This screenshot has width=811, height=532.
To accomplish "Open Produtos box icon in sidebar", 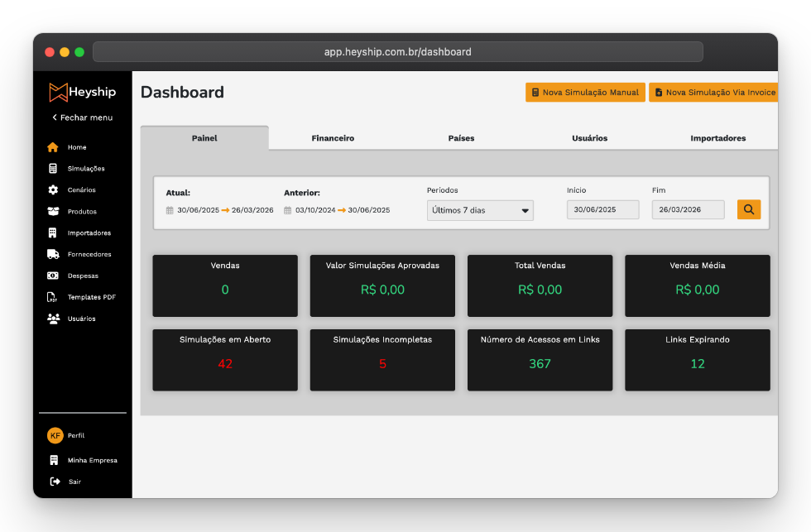I will [x=53, y=212].
